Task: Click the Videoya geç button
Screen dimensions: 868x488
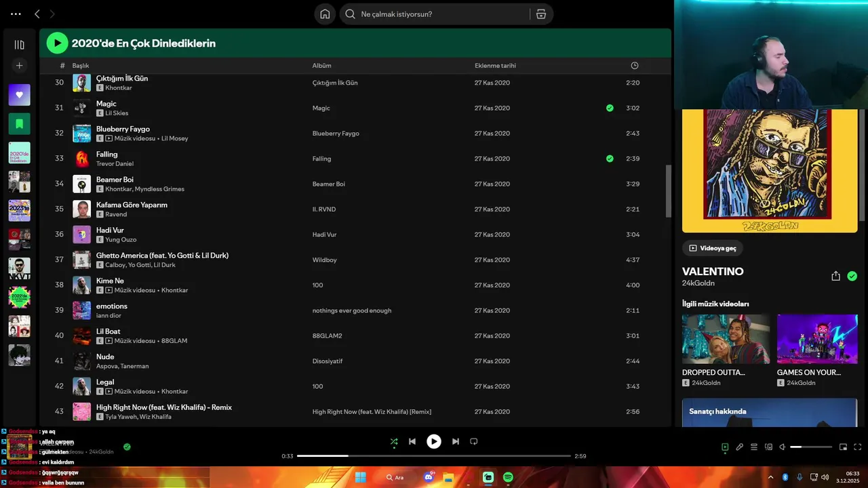Action: [713, 248]
